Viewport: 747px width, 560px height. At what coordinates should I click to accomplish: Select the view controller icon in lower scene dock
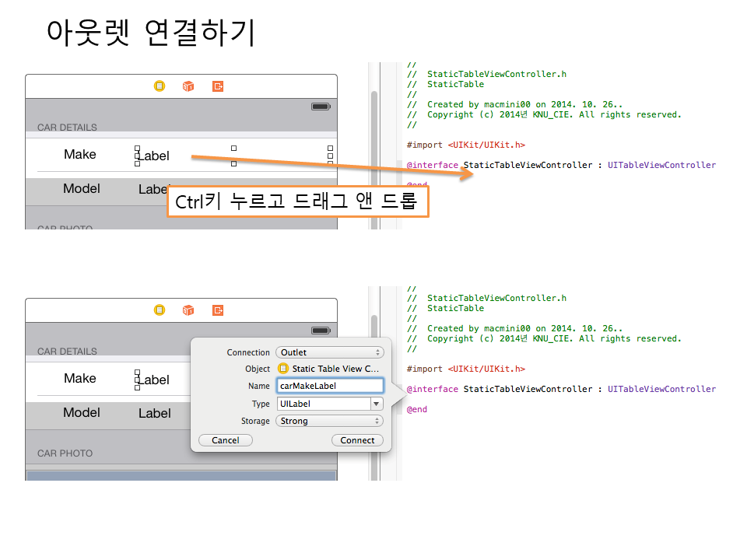[x=160, y=310]
